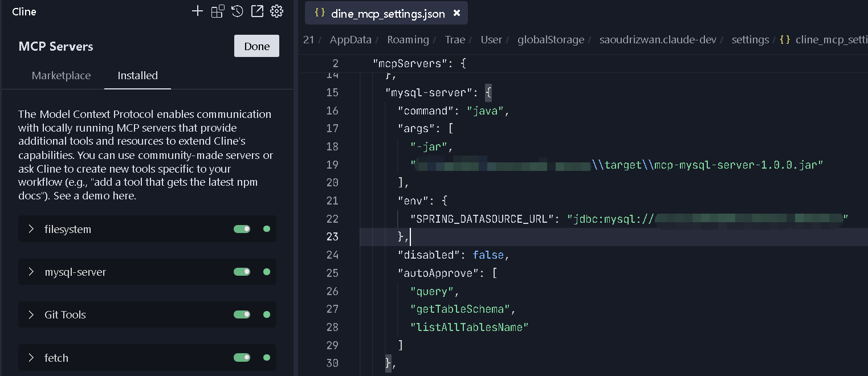Screen dimensions: 868x376
Task: Click the "autoApprove" key
Action: 438,273
